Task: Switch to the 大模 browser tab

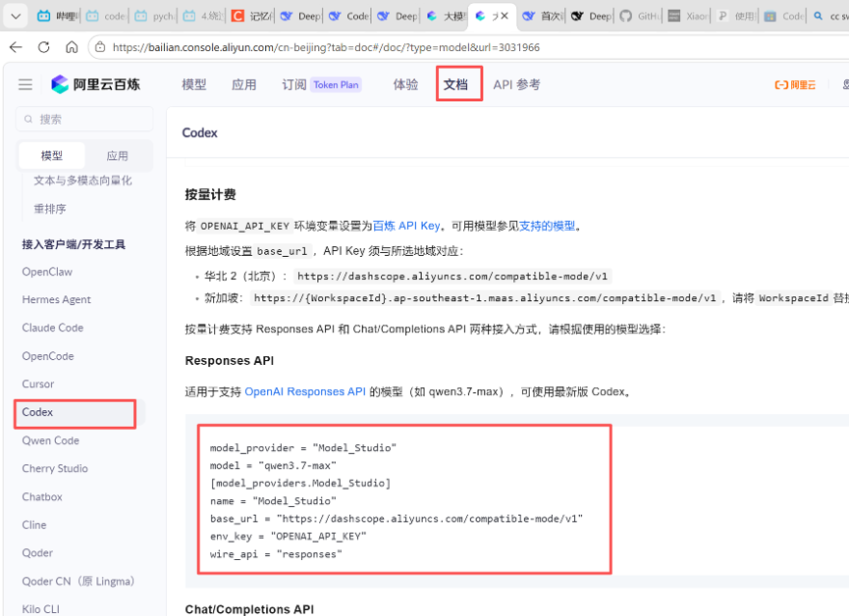Action: tap(446, 17)
